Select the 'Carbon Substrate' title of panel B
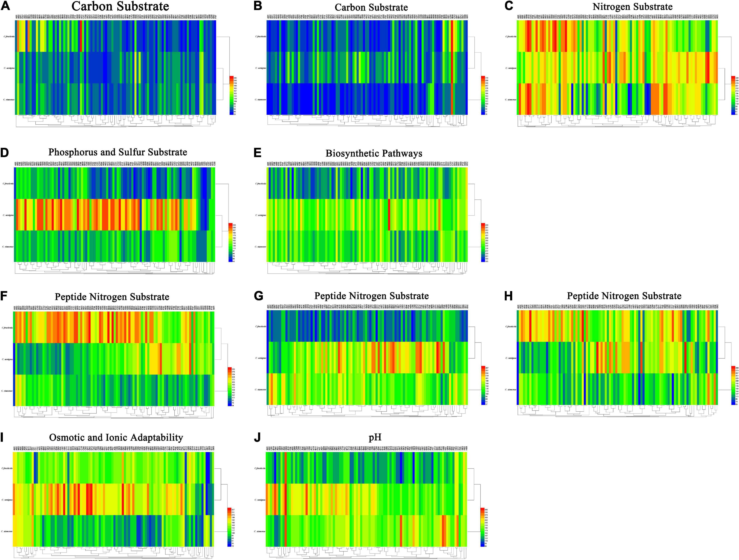This screenshot has width=739, height=560. click(x=371, y=7)
